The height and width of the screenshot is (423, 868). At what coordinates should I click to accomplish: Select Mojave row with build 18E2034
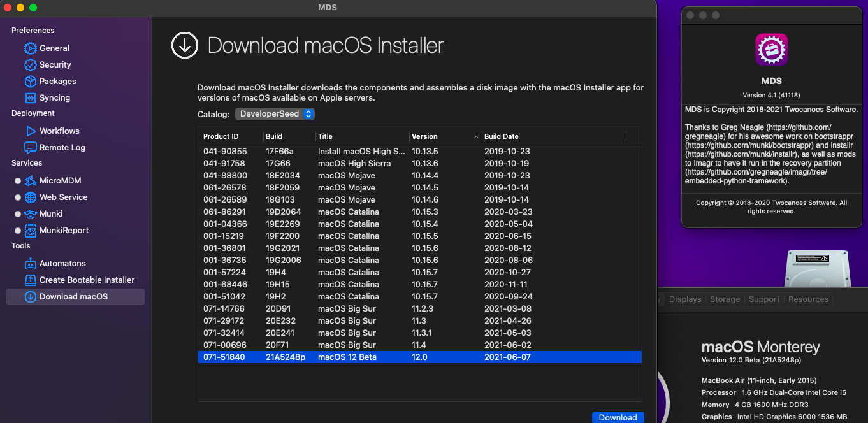[420, 175]
